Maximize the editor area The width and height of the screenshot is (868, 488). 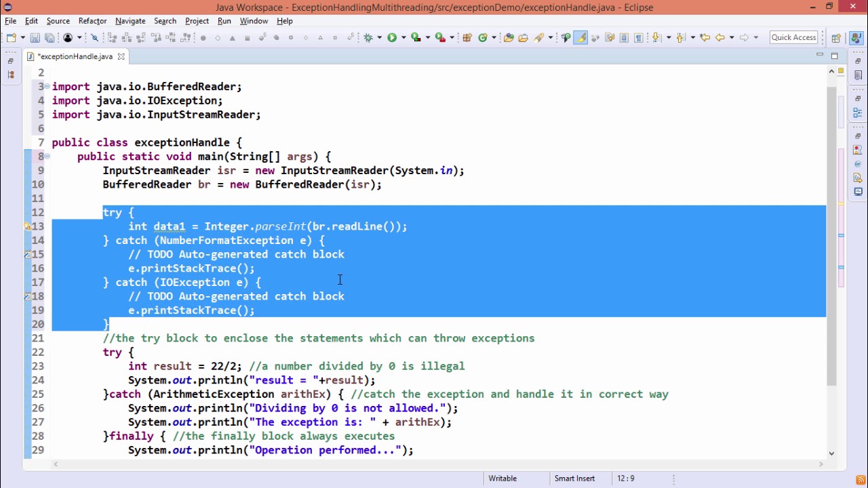[x=835, y=56]
